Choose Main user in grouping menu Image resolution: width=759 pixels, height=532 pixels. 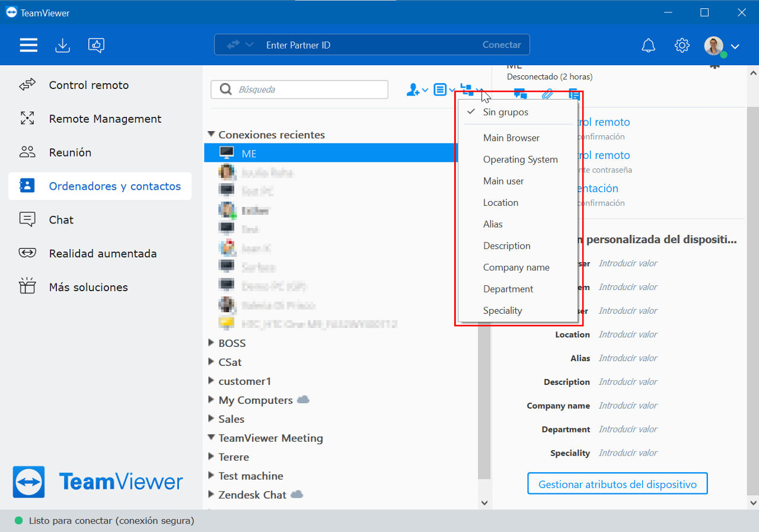pos(518,181)
